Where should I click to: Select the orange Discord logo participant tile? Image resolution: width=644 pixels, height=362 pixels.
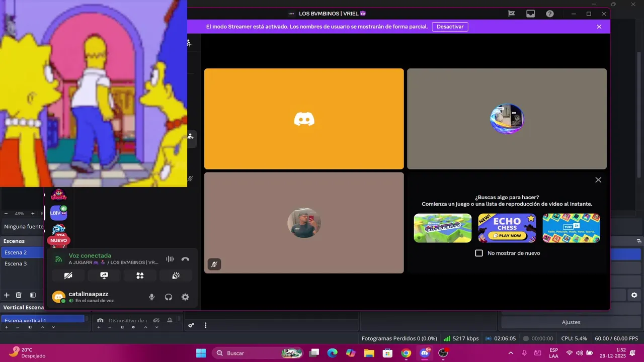(x=304, y=119)
